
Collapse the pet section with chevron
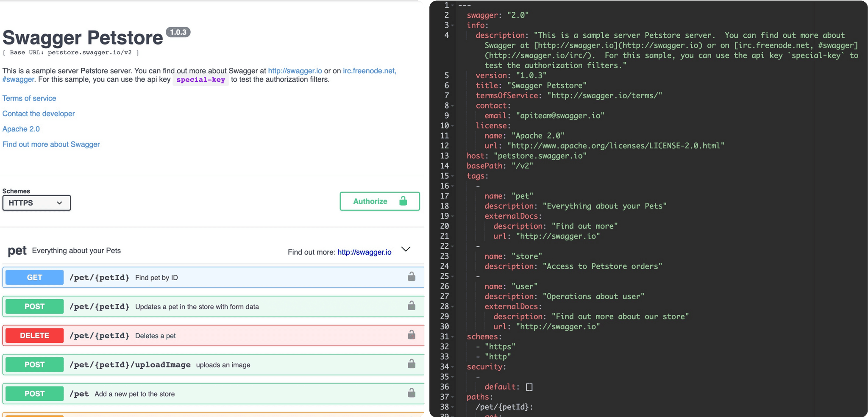pyautogui.click(x=406, y=249)
